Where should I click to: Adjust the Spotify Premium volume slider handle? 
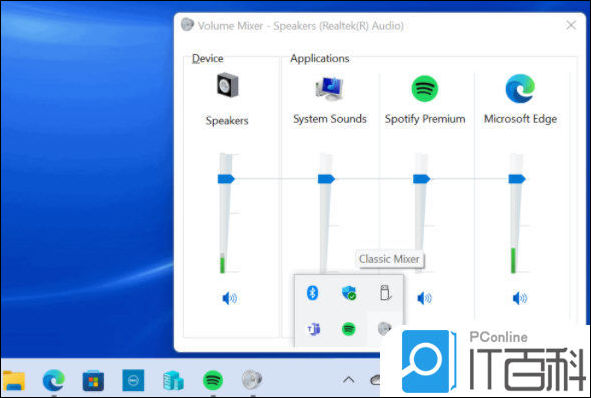(421, 179)
